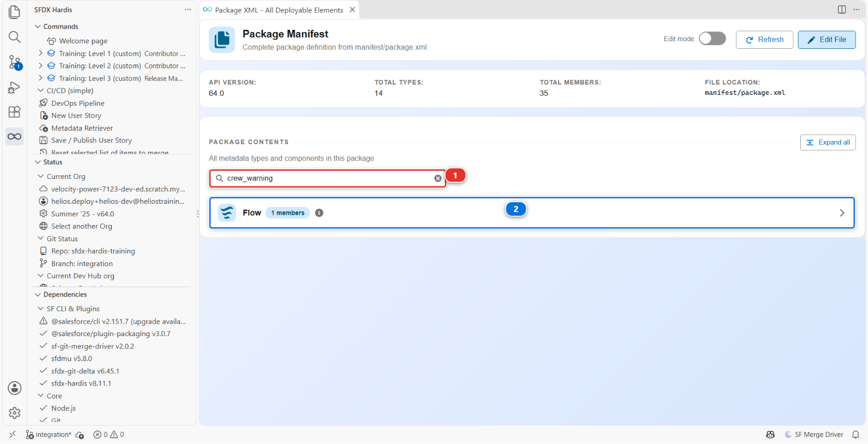Open the editor more actions menu

857,10
